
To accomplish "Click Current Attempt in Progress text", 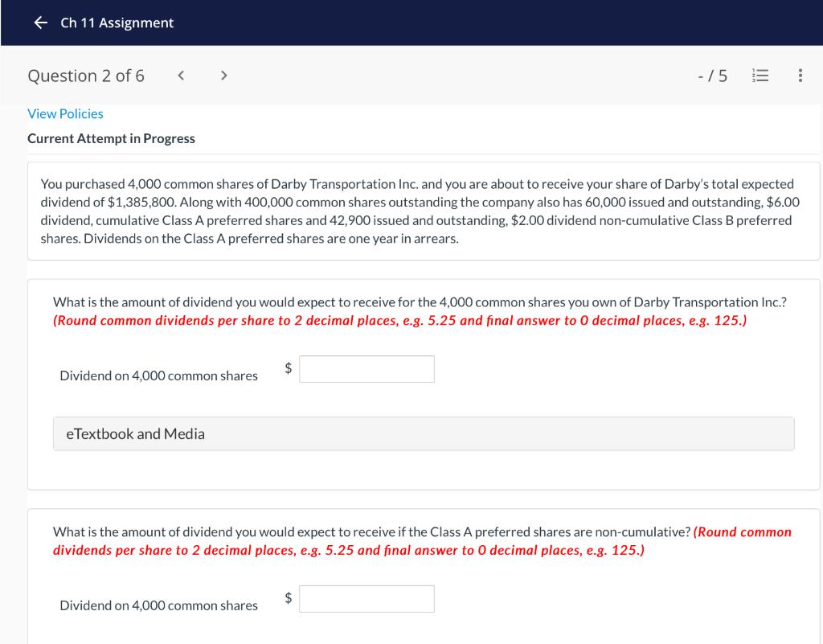I will pyautogui.click(x=111, y=138).
